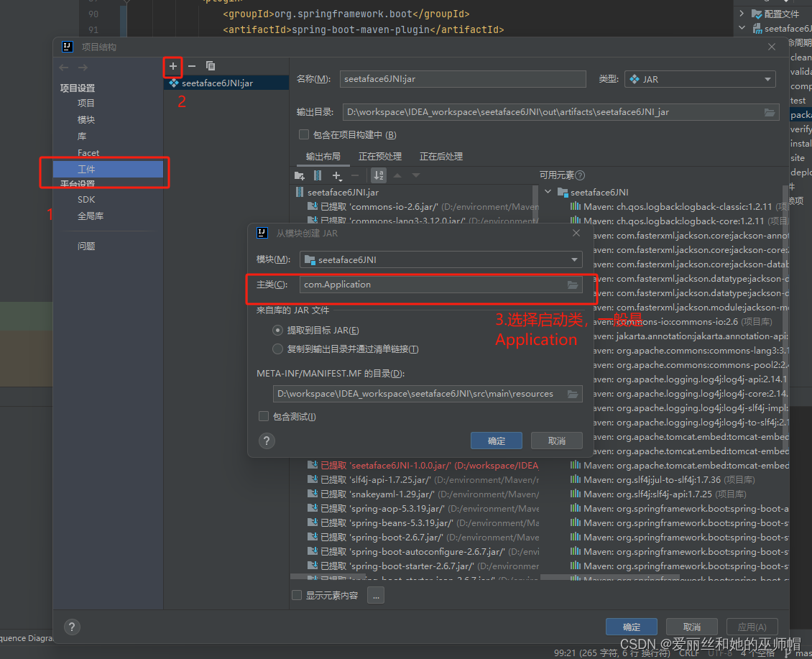
Task: Open 模块 settings section
Action: [86, 120]
